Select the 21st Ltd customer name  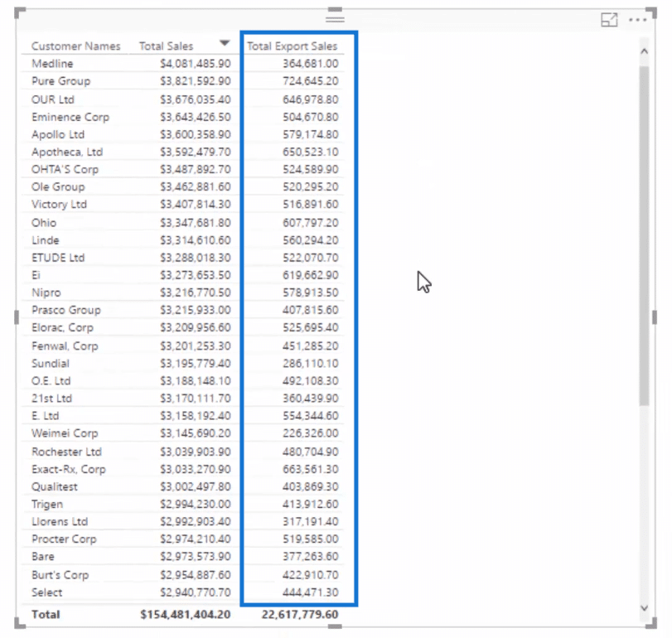coord(51,399)
